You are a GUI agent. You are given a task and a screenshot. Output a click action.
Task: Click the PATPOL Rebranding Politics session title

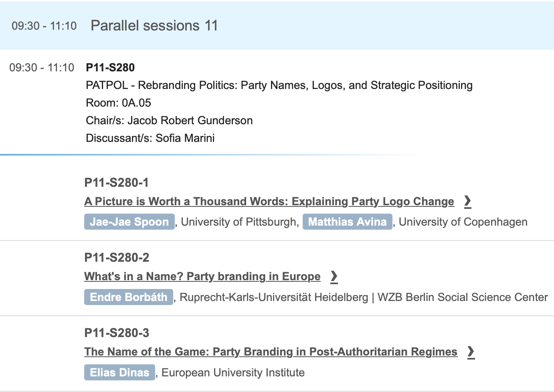[279, 85]
